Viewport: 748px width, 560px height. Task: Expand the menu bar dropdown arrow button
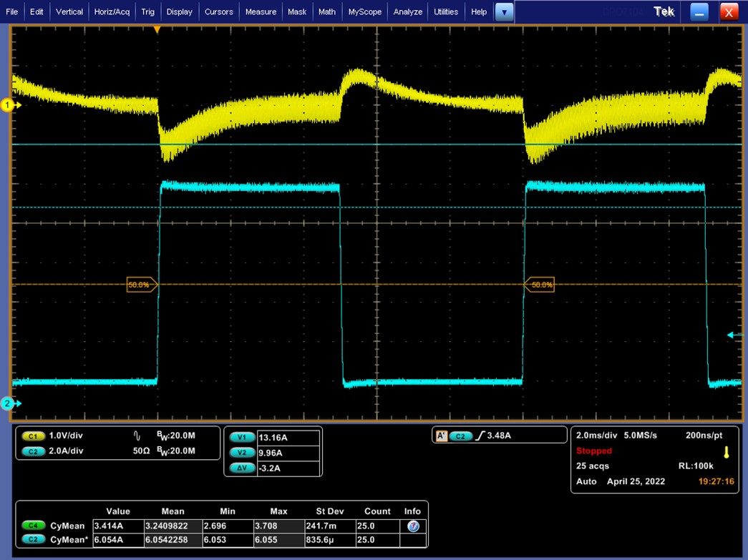pyautogui.click(x=504, y=12)
